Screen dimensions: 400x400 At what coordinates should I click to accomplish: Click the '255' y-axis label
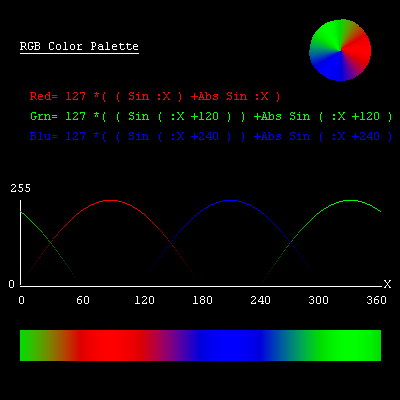click(x=20, y=188)
